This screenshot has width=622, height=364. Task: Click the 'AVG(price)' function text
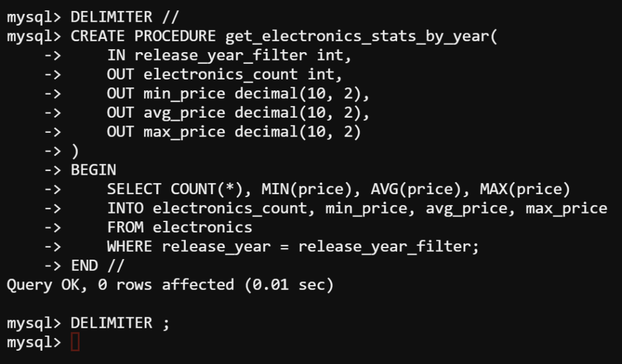click(415, 189)
